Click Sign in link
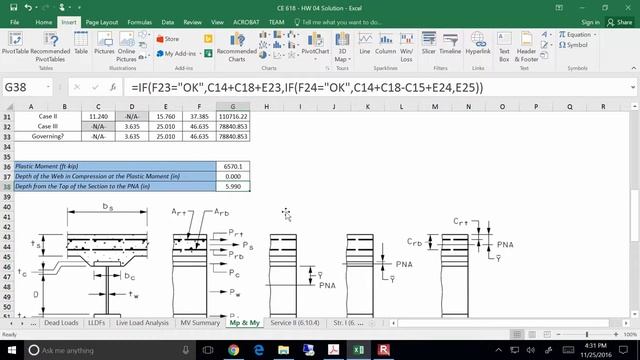The image size is (640, 360). pyautogui.click(x=591, y=22)
